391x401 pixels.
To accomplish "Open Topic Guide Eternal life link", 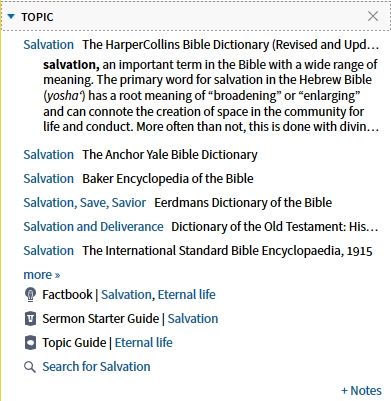I will 144,343.
